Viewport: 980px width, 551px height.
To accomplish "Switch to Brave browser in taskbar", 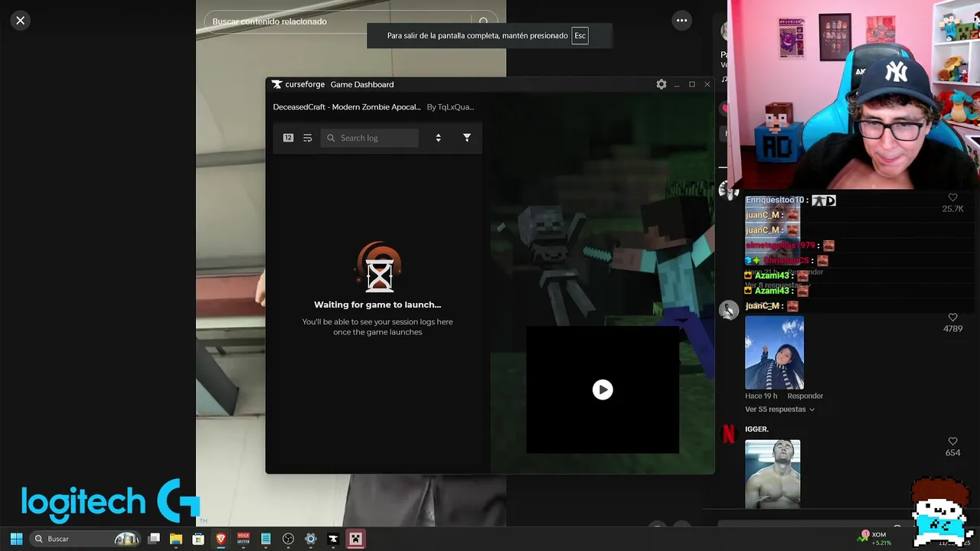I will click(x=221, y=539).
